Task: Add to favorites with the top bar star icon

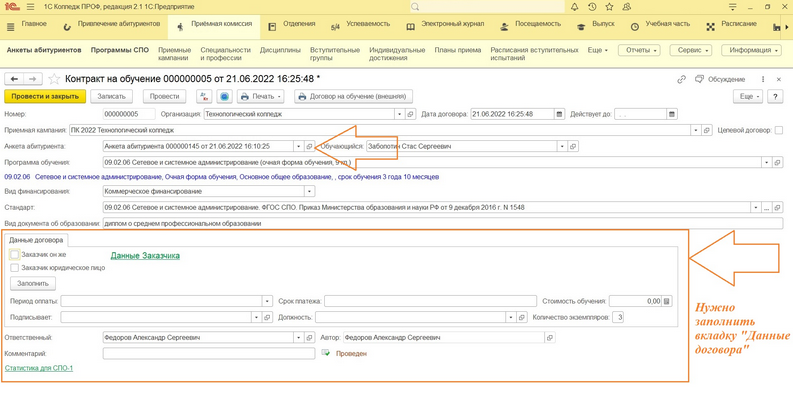Action: pos(609,7)
